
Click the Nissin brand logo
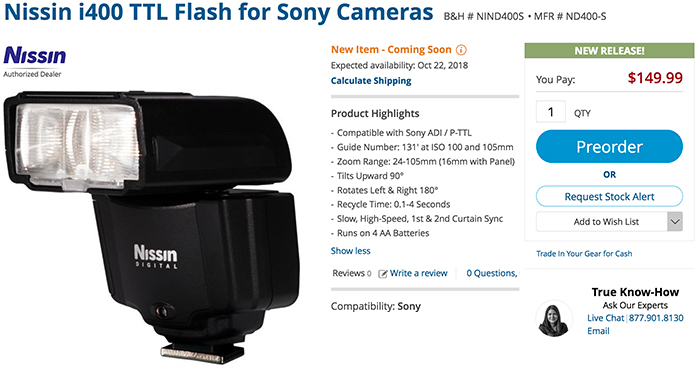pos(34,57)
